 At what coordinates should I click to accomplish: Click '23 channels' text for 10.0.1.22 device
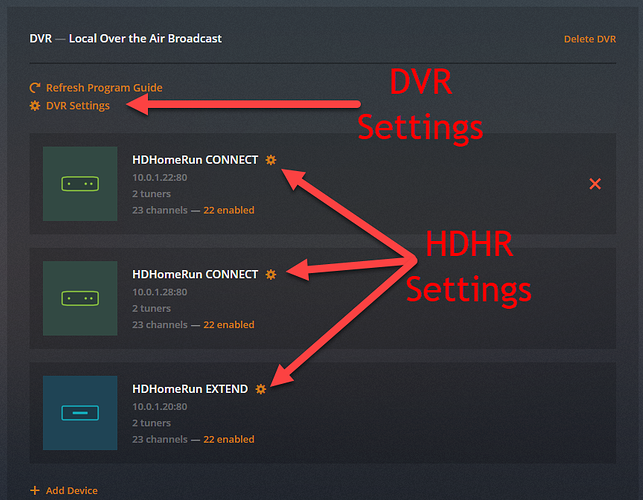tap(160, 210)
